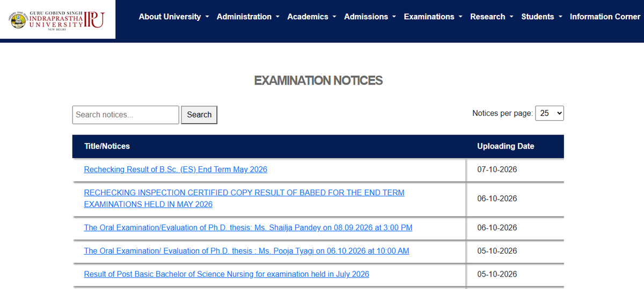
Task: Select the 06-10-2026 date in Shailja Pandey row
Action: [x=497, y=227]
